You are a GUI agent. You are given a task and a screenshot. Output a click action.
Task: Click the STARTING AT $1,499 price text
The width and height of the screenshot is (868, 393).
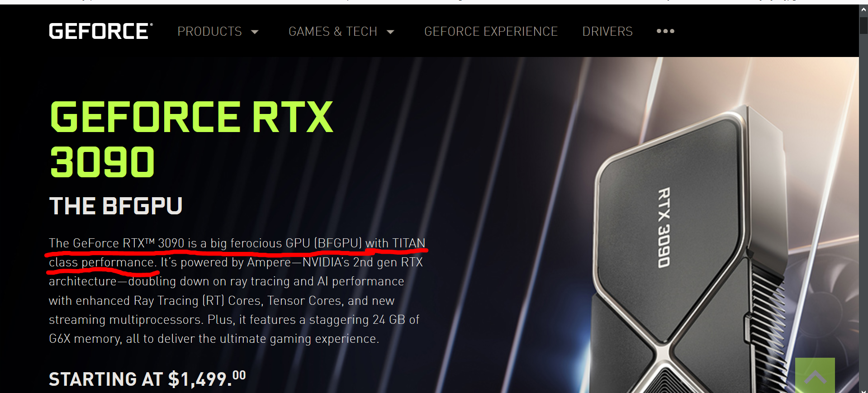[x=147, y=379]
